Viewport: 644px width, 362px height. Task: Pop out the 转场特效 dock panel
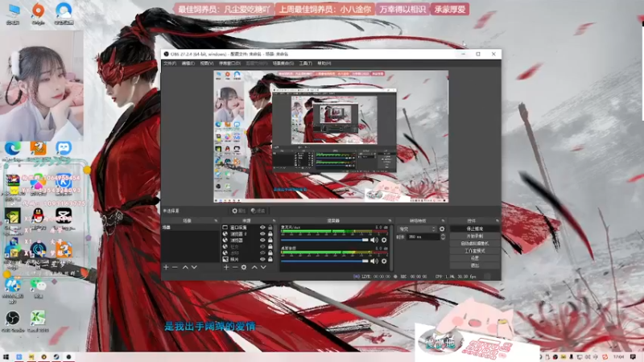pyautogui.click(x=443, y=220)
